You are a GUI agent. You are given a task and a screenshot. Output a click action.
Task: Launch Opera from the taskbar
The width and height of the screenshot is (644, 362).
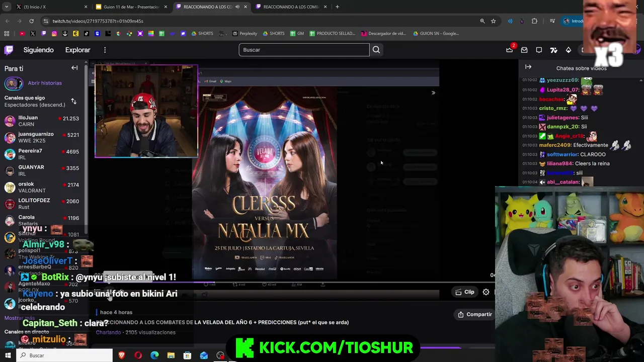(x=138, y=355)
